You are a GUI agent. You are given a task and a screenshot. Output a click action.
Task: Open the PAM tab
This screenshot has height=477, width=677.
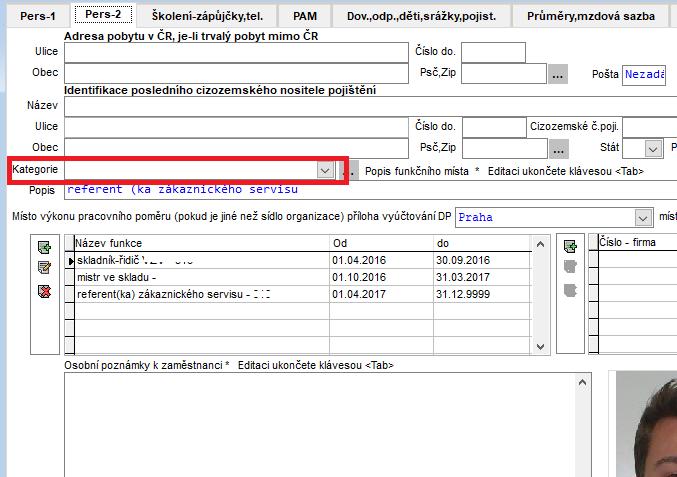tap(305, 16)
